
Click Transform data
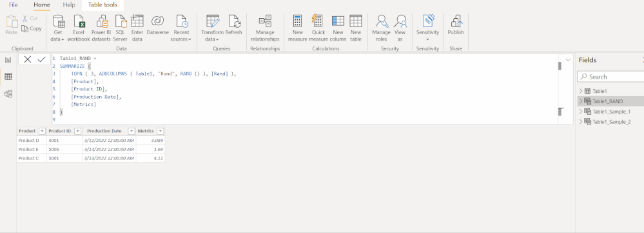coord(212,28)
